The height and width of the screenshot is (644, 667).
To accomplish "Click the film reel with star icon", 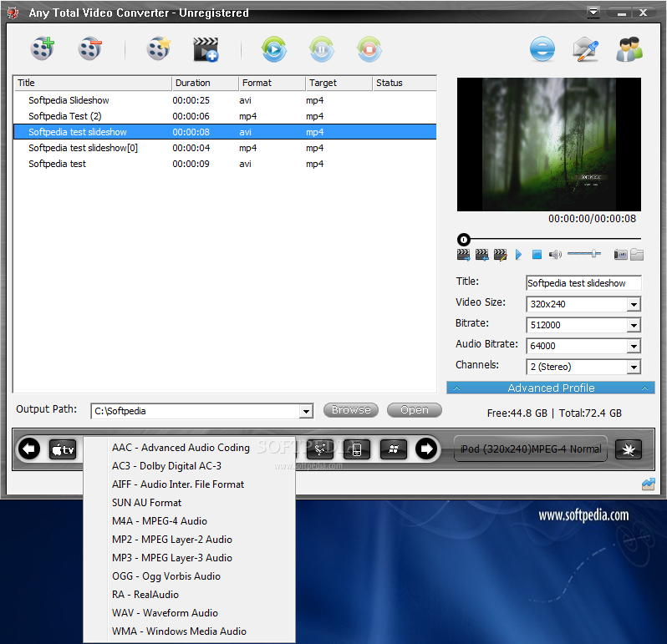I will coord(159,49).
